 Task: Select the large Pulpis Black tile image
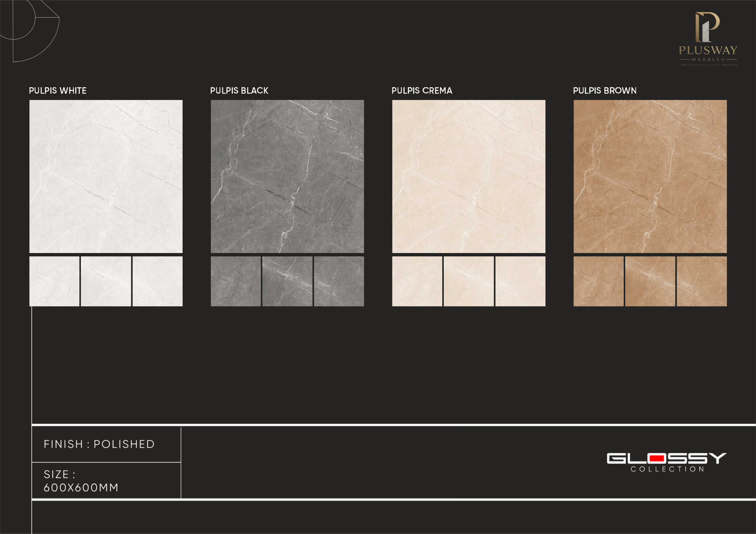287,177
